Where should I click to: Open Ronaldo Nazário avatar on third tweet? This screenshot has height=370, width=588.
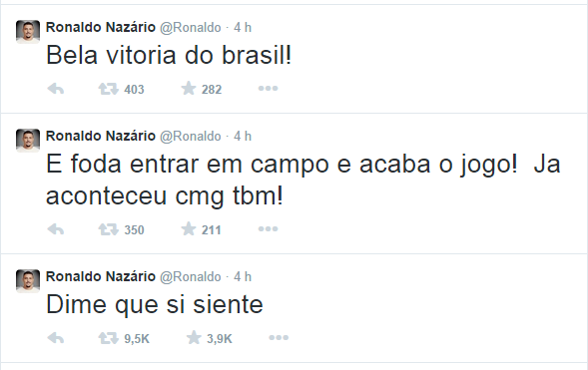(x=28, y=281)
